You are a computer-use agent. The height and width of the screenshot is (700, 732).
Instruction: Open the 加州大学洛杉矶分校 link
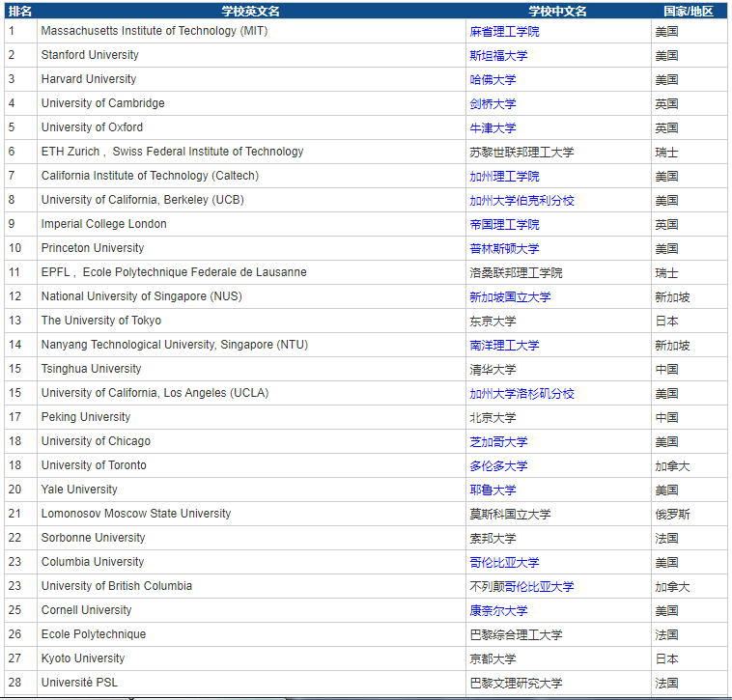(521, 394)
